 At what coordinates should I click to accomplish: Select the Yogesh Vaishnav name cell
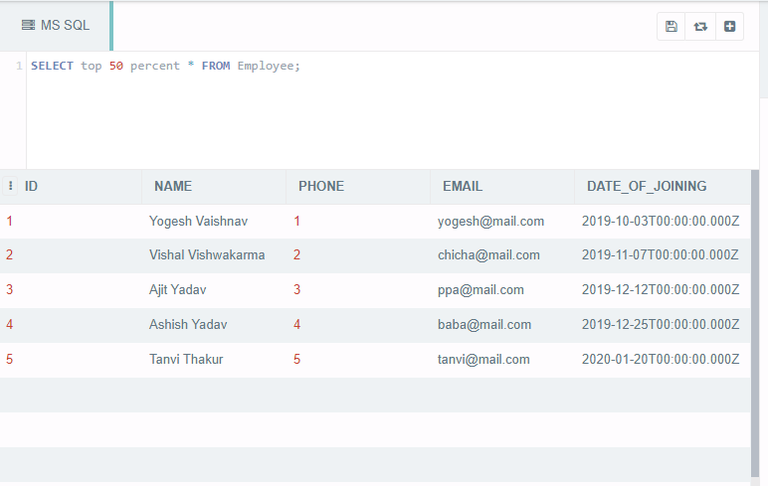click(198, 221)
